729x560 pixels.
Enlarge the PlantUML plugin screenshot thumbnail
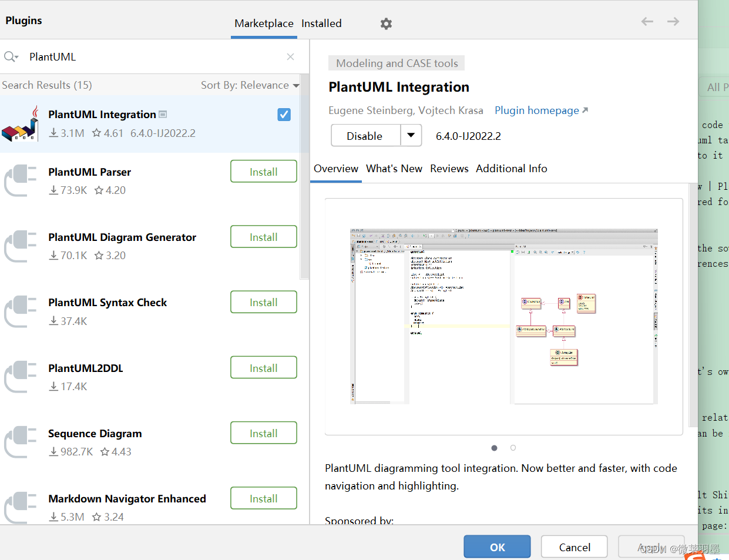503,316
